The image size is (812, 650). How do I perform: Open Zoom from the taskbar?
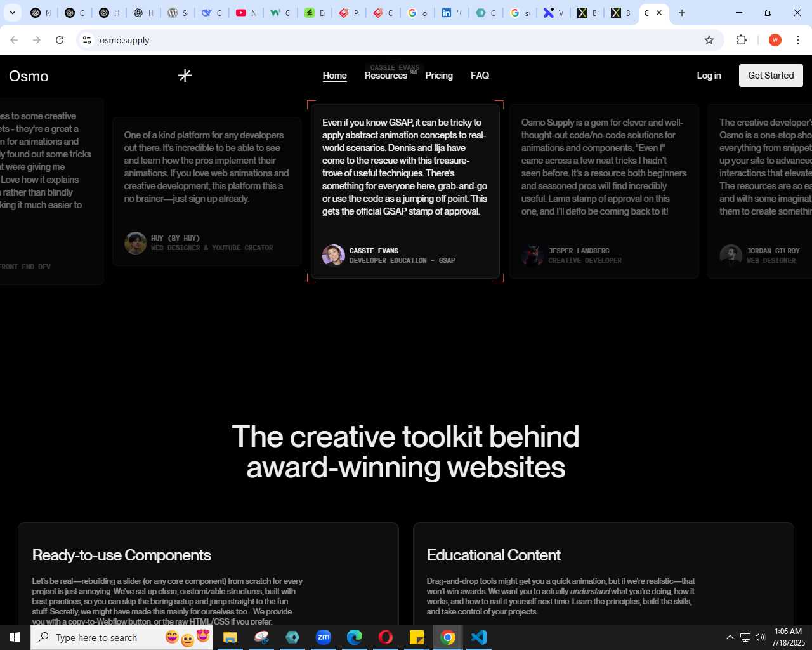(x=324, y=637)
